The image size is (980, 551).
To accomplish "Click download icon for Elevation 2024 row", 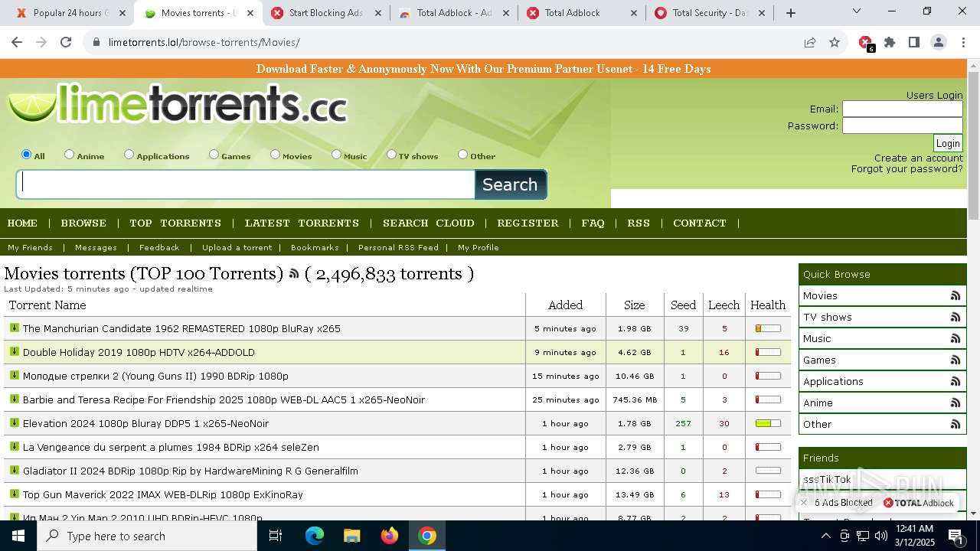I will coord(14,422).
